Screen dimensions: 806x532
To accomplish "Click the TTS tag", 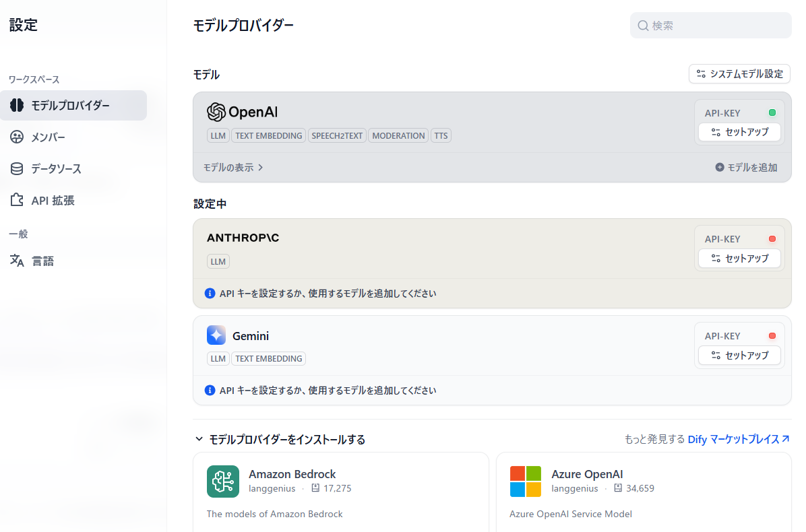I will [x=441, y=135].
